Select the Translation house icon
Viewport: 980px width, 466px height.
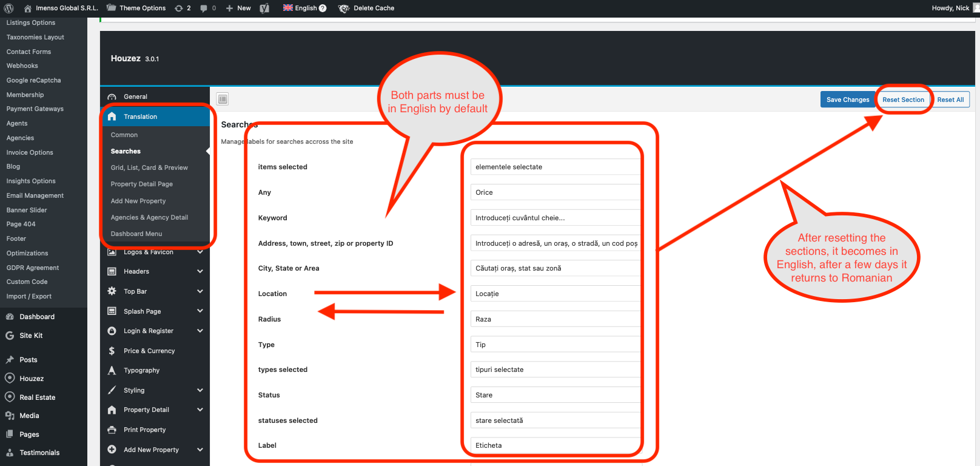point(112,116)
